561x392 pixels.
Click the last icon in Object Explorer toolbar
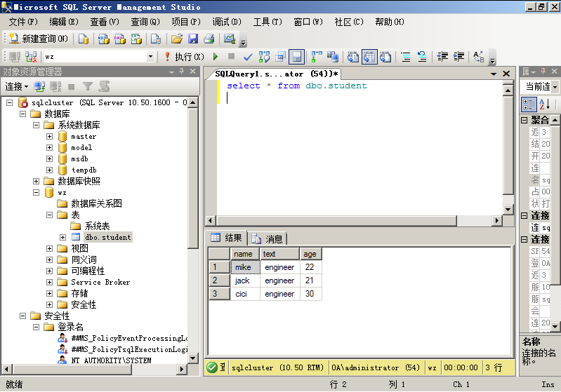104,86
